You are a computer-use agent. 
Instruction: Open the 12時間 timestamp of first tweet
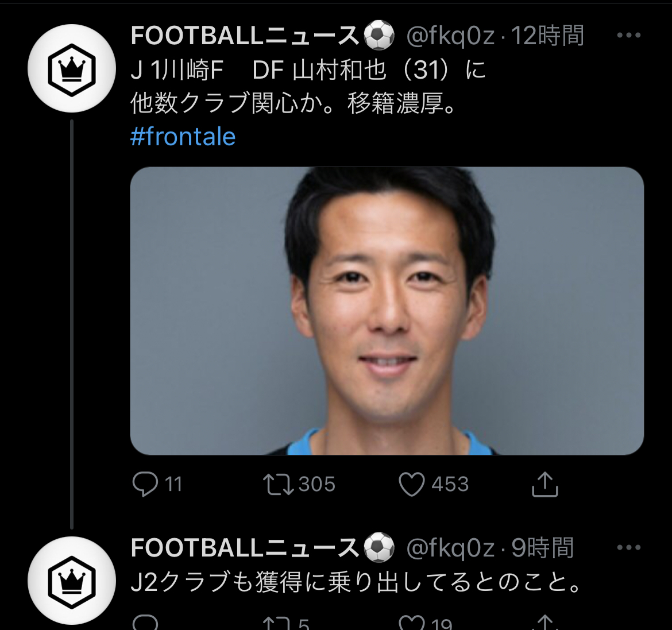click(547, 36)
